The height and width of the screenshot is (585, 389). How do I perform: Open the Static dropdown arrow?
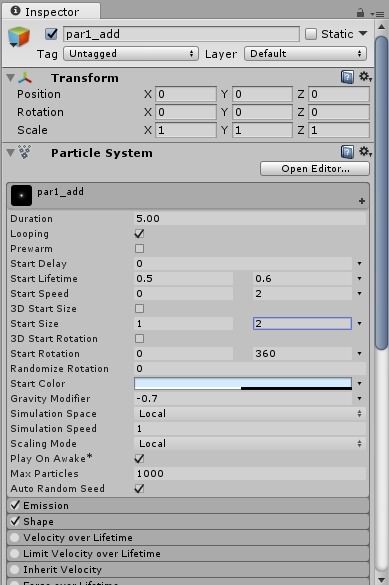[x=363, y=34]
